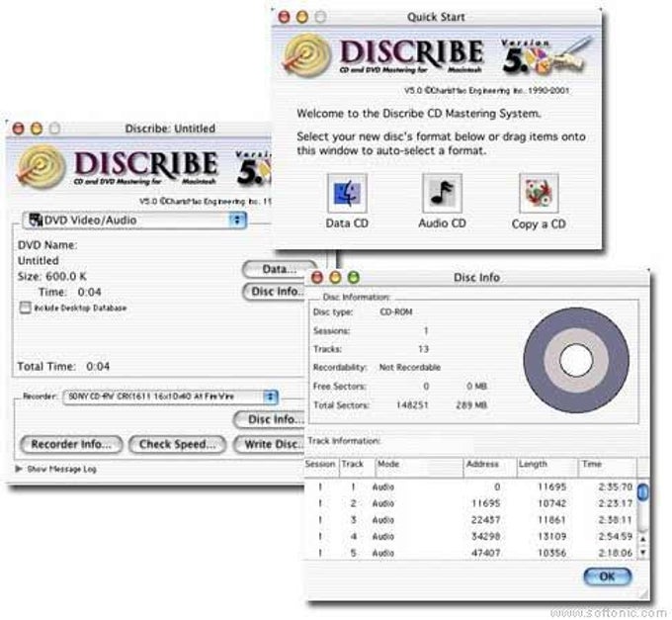672x620 pixels.
Task: Expand Show Message Log triangle
Action: point(19,469)
